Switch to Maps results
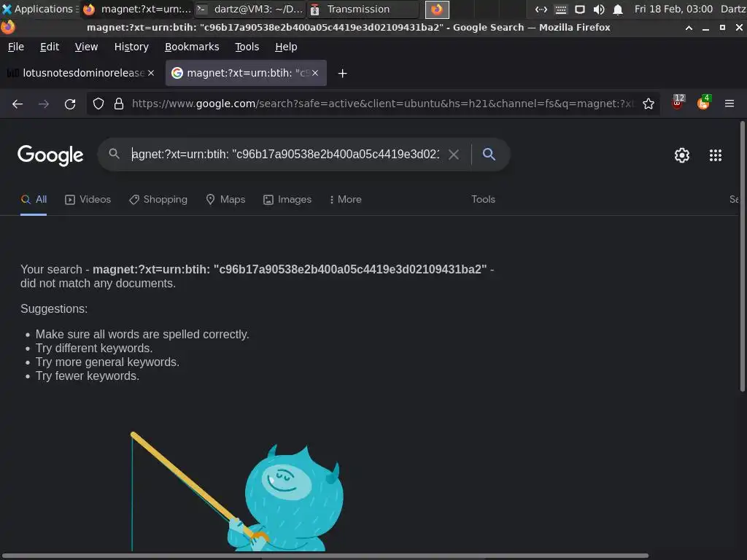 [x=225, y=200]
